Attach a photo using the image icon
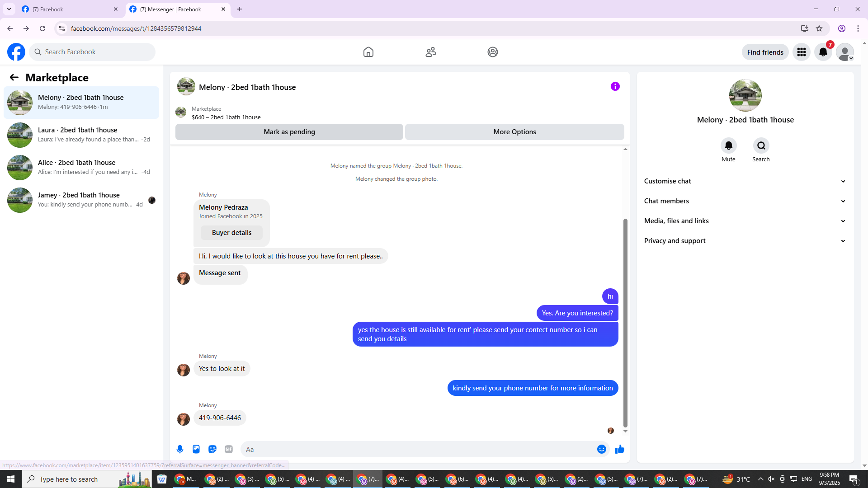This screenshot has height=488, width=868. pos(196,449)
